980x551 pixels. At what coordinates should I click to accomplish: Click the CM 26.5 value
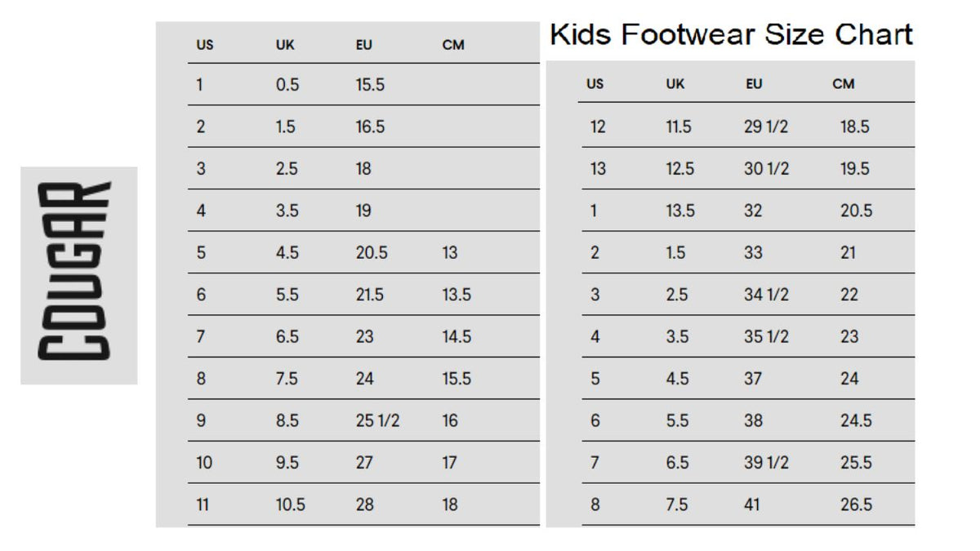[856, 505]
